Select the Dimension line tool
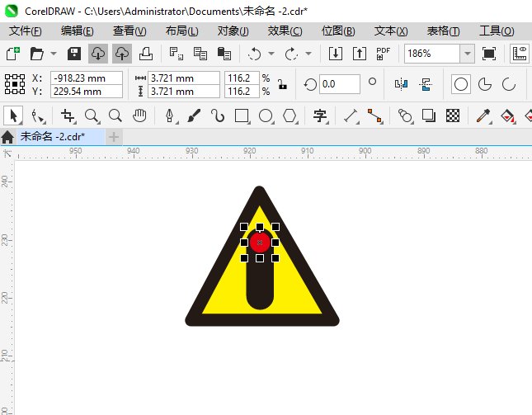 pos(351,116)
